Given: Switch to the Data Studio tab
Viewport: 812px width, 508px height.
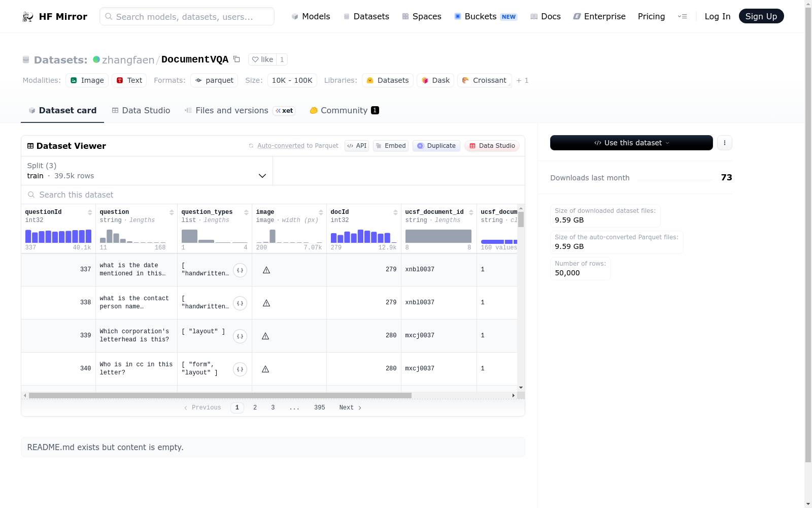Looking at the screenshot, I should [141, 111].
